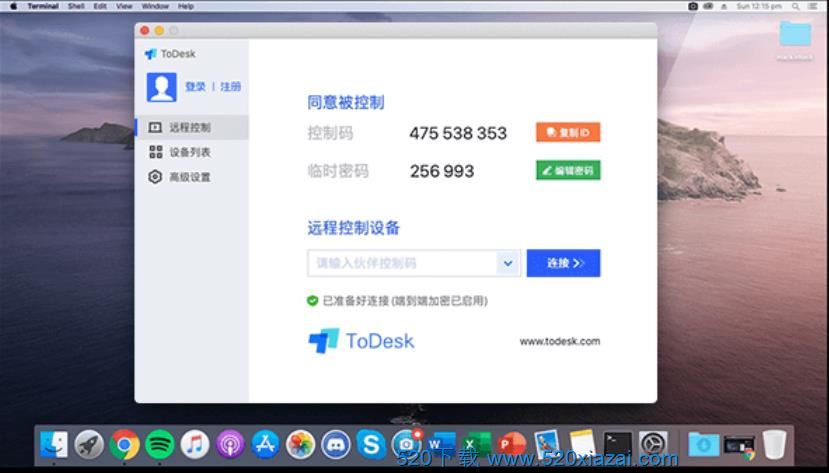829x473 pixels.
Task: Open Terminal from the Dock
Action: pyautogui.click(x=618, y=444)
